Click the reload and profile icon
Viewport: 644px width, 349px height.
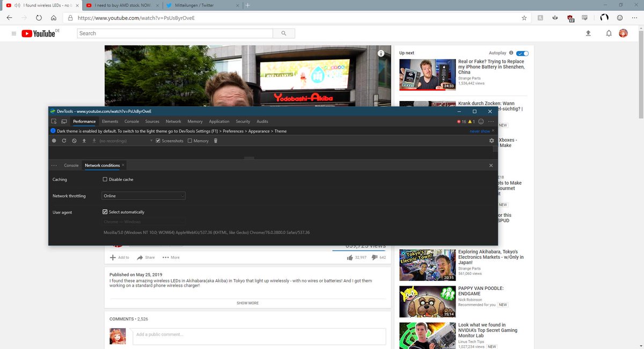click(x=64, y=141)
